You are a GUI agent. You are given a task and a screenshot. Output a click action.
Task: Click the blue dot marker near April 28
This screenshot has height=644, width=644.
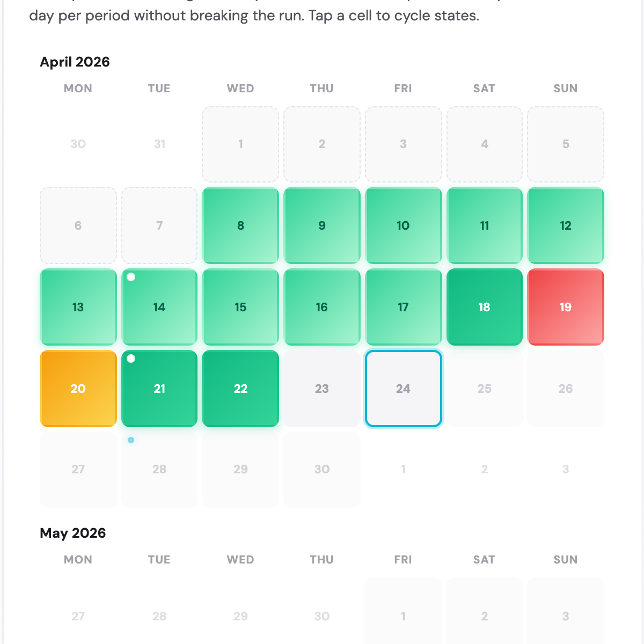[131, 440]
